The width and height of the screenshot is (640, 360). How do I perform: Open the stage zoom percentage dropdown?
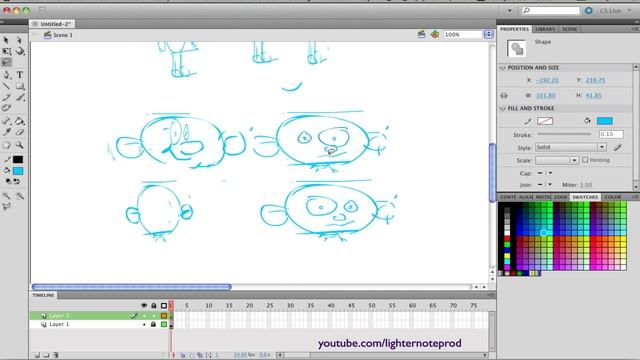[x=489, y=35]
